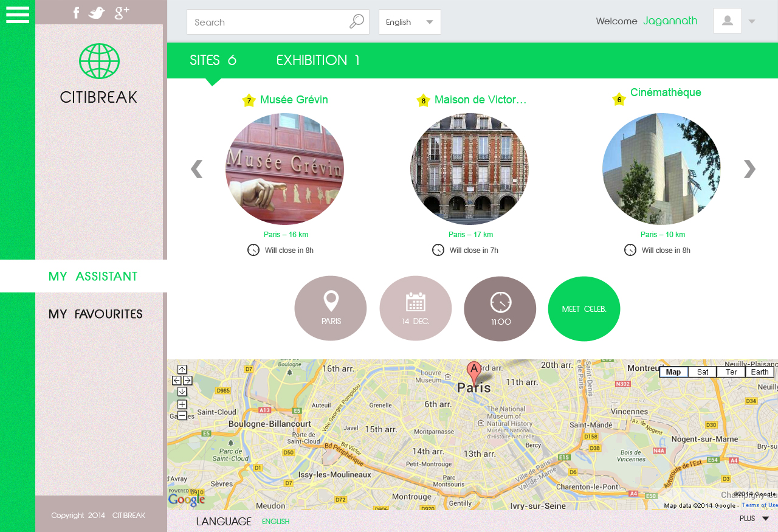Open the Maison de Victor title link
Viewport: 778px width, 532px height.
click(481, 100)
